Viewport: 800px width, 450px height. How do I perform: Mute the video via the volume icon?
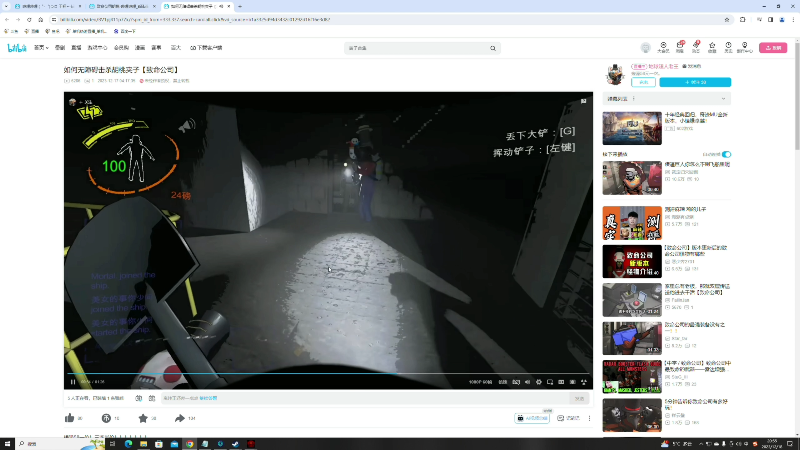pos(528,382)
